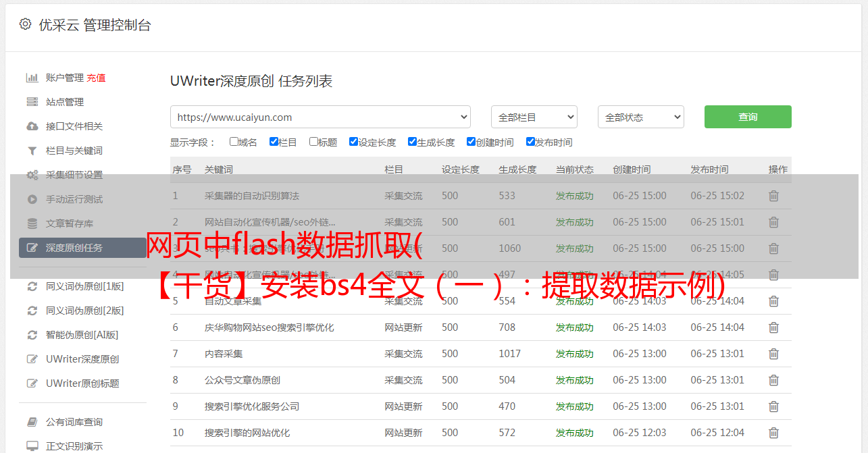Screen dimensions: 868x453
Task: Open UWriter深度原创 in the sidebar
Action: pos(82,359)
